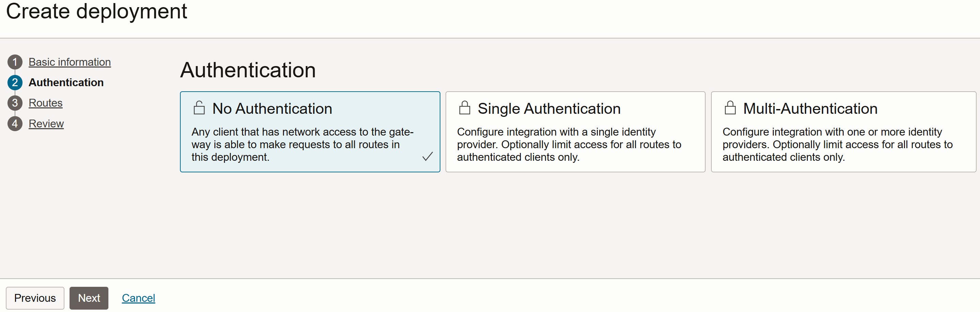Open the Routes step link
The image size is (980, 312).
tap(46, 103)
